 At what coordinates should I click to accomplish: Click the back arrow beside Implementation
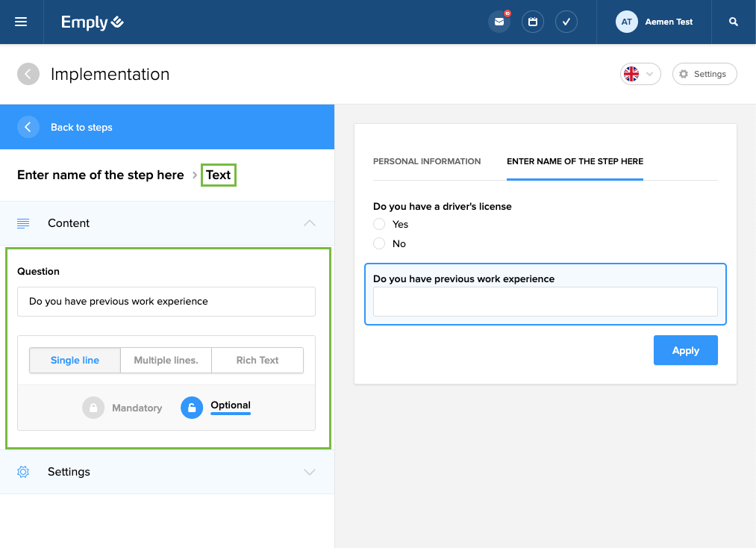(28, 74)
